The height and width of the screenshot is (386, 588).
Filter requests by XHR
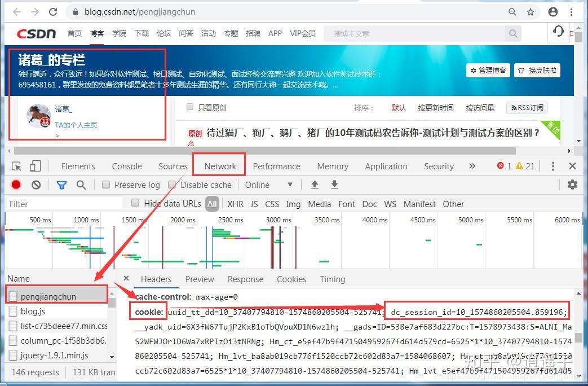pyautogui.click(x=235, y=204)
